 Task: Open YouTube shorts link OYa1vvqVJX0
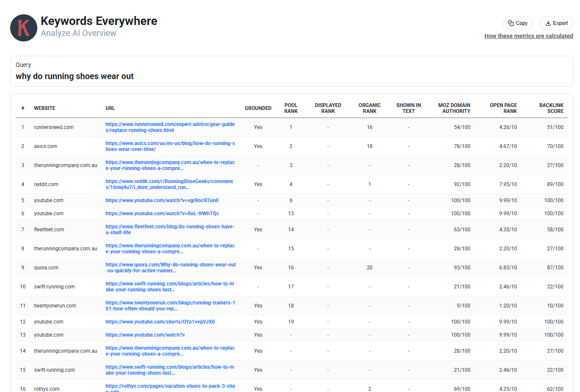(x=160, y=322)
